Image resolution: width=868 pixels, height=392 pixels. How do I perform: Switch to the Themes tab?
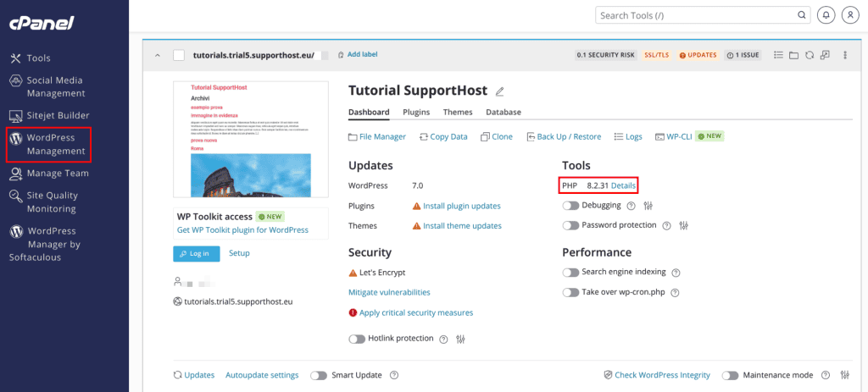coord(458,112)
